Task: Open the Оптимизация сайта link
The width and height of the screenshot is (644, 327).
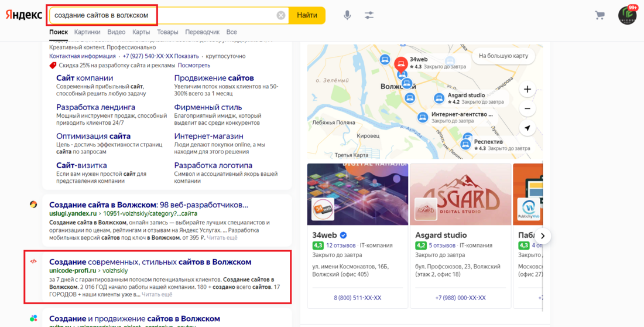Action: click(x=93, y=136)
